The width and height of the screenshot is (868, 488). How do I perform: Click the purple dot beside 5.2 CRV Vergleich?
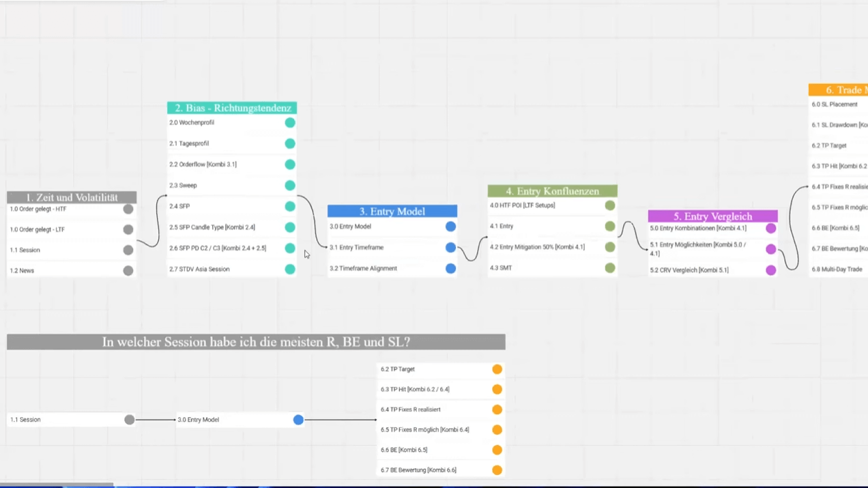[770, 270]
